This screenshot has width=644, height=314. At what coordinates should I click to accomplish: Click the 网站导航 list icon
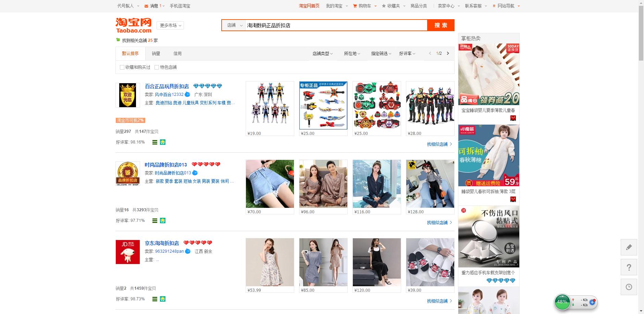(x=494, y=6)
